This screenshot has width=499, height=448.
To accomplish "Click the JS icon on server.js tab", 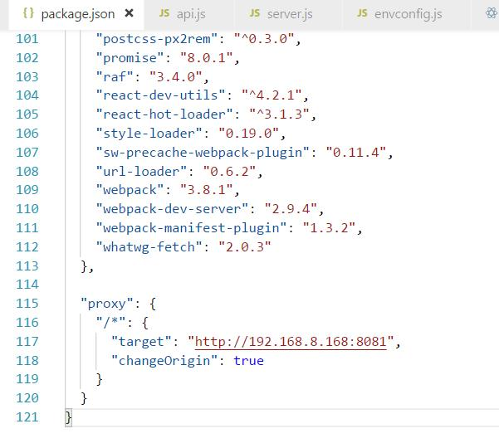I will [255, 13].
